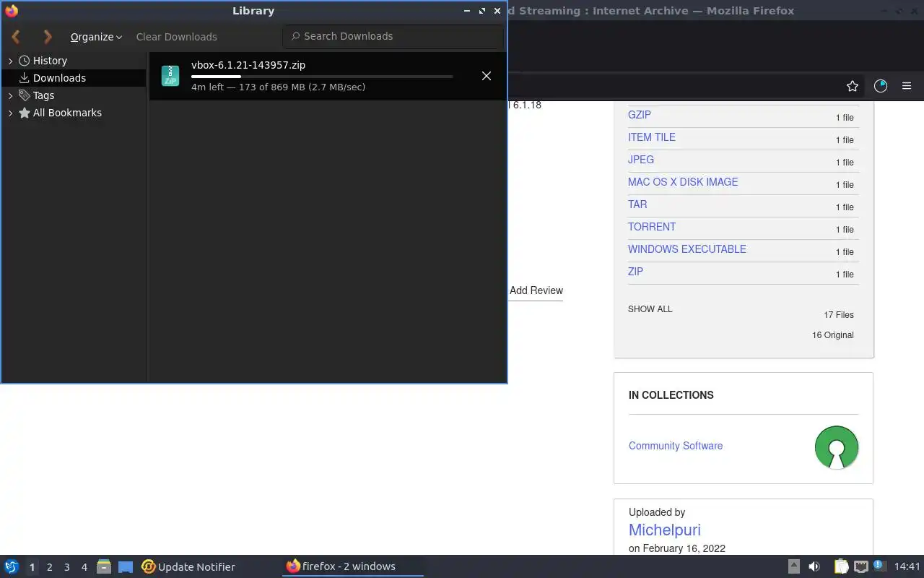Click the 14:41 clock
Viewport: 924px width, 578px height.
(907, 566)
